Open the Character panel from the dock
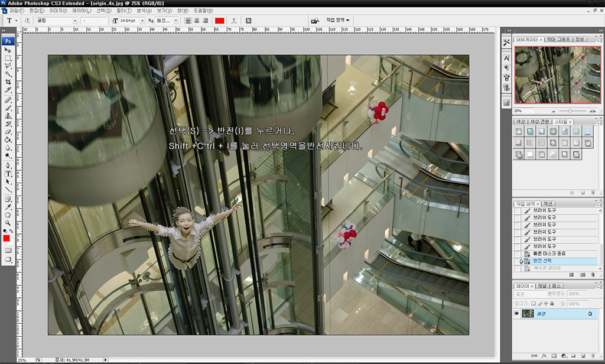The image size is (605, 364). pos(506,58)
